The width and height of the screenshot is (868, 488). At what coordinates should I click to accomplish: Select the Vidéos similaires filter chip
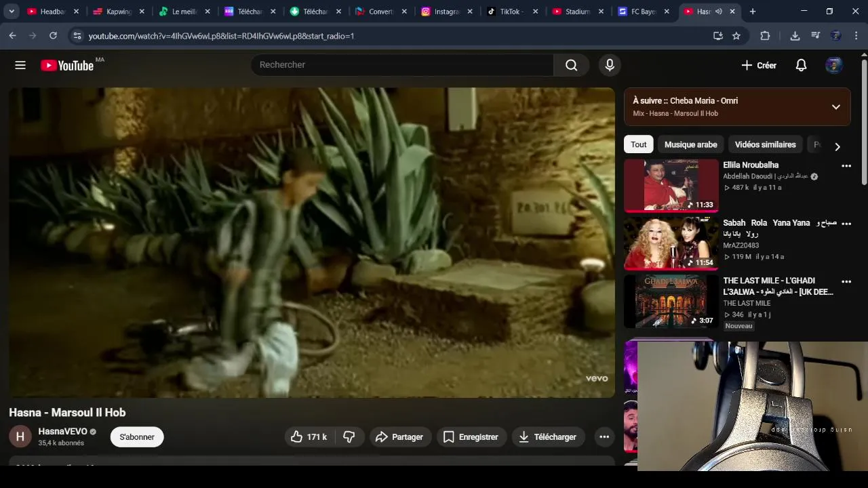(765, 144)
